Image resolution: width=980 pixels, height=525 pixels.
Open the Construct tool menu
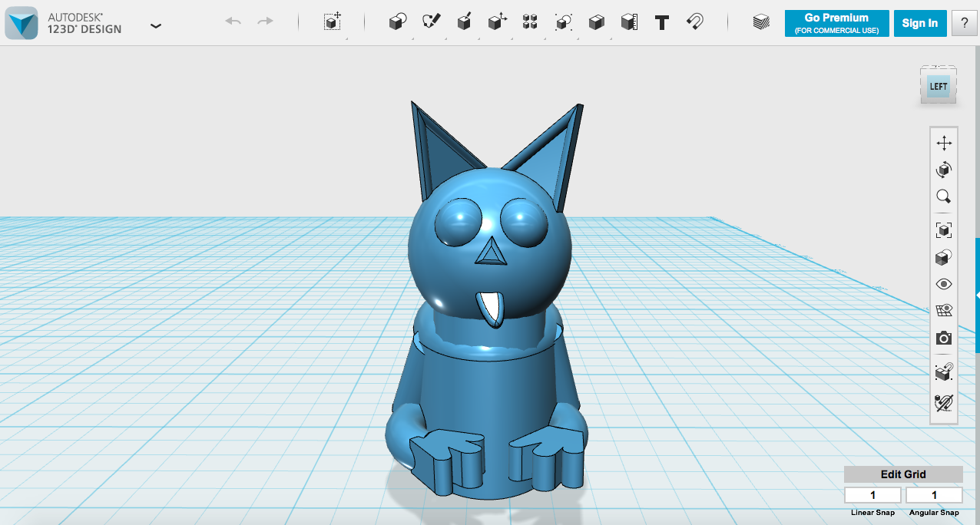(464, 21)
